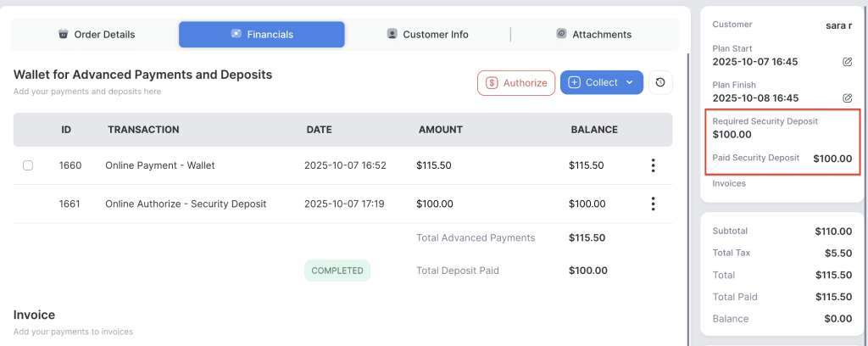Viewport: 868px width, 346px height.
Task: Click the COMPLETED status badge
Action: click(337, 271)
